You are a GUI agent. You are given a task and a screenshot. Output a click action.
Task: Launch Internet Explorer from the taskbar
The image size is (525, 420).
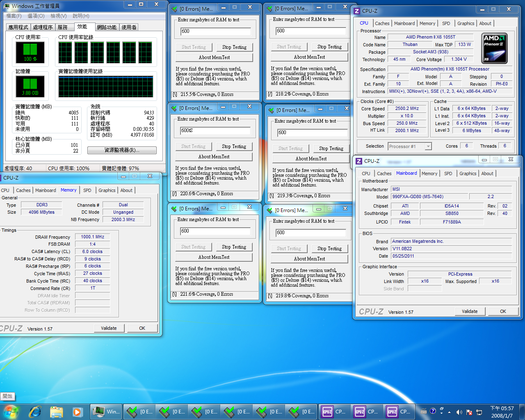tap(35, 411)
